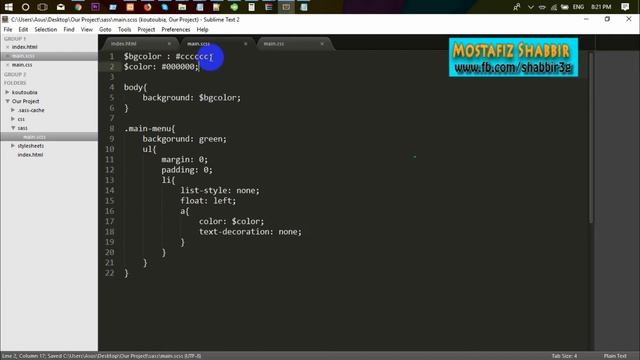Click line number 8 in the gutter
Screen dimensions: 640x360
pos(111,129)
